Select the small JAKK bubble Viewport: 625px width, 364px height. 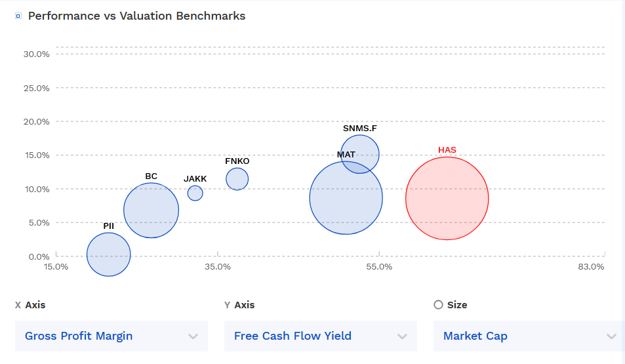(x=195, y=193)
